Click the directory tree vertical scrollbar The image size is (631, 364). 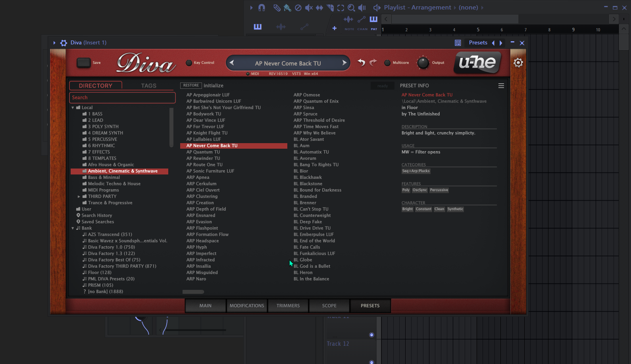click(x=171, y=127)
